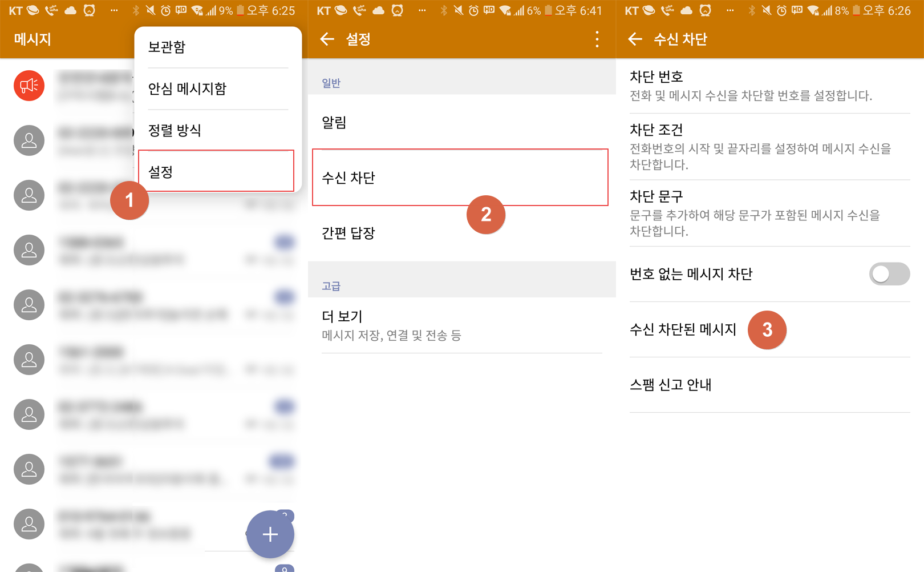Go back from the 수신 차단 screen

pyautogui.click(x=635, y=39)
